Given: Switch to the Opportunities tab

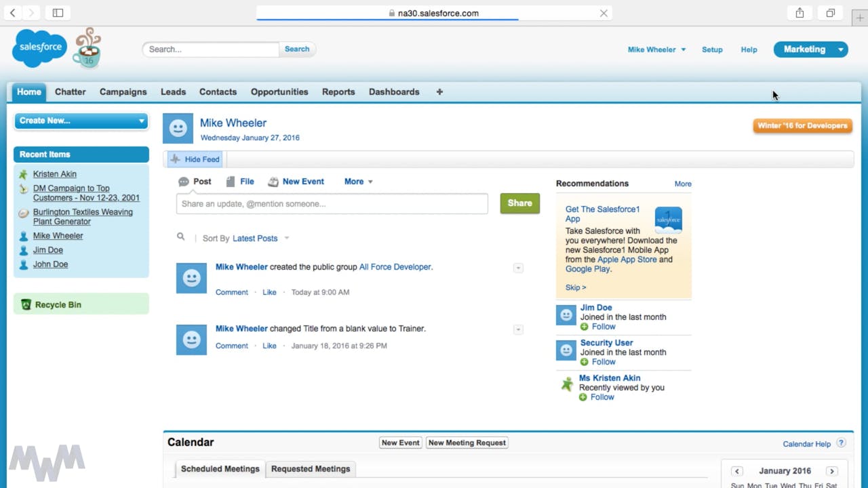Looking at the screenshot, I should [x=279, y=92].
